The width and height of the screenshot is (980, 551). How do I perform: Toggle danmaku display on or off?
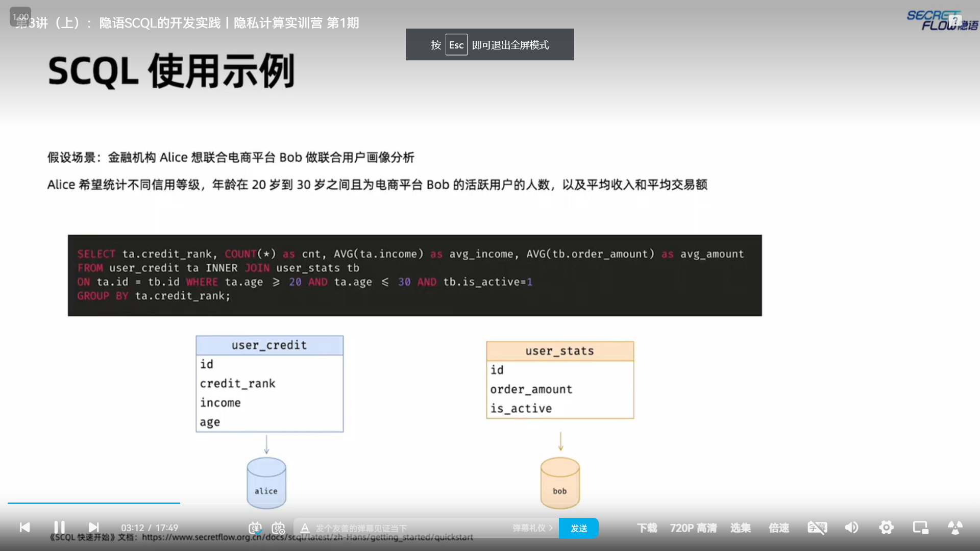[255, 528]
